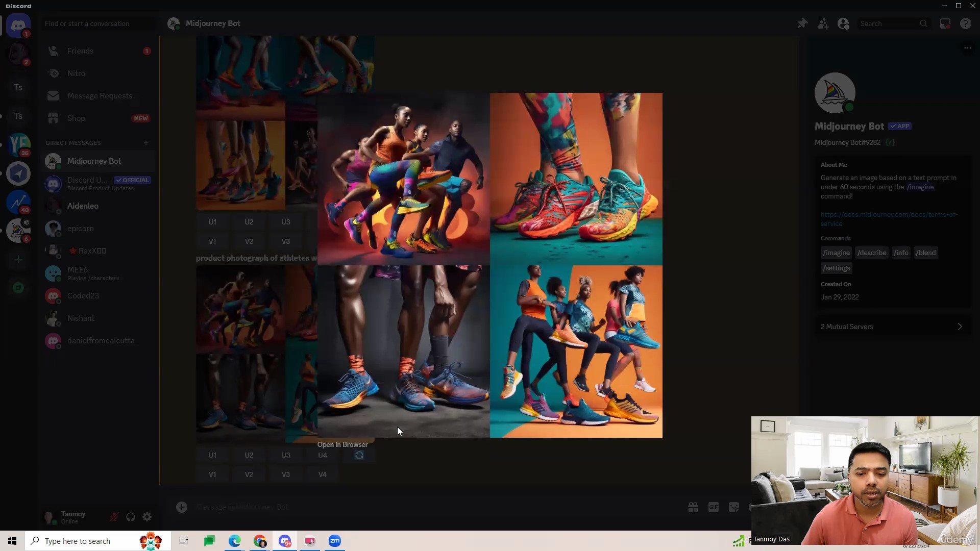The image size is (980, 551).
Task: Explore discoverable servers compass icon
Action: (x=18, y=288)
